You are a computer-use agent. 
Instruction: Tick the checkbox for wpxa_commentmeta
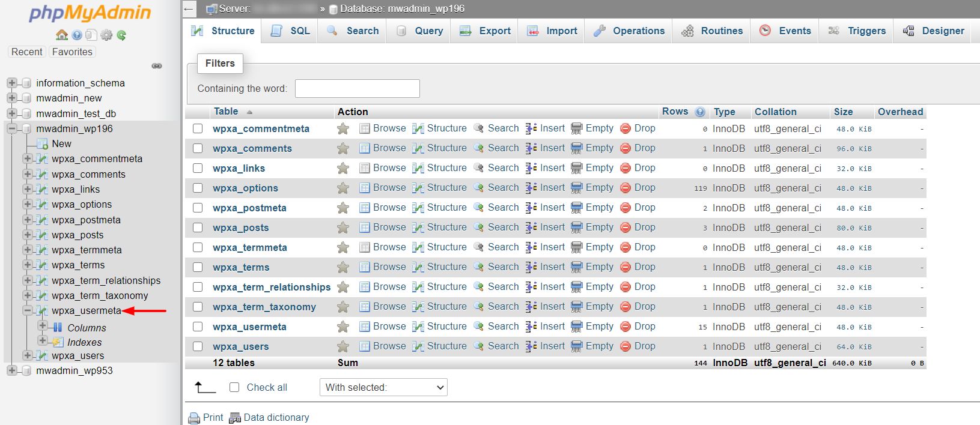(198, 128)
